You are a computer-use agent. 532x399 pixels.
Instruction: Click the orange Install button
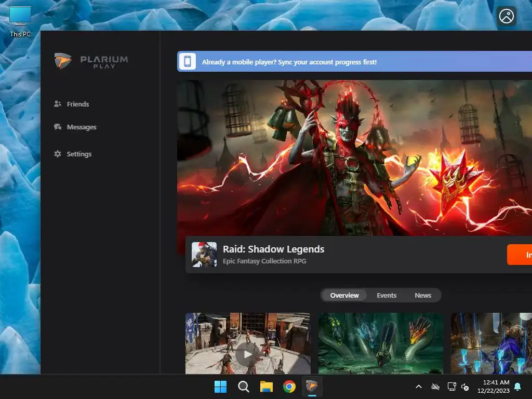click(x=520, y=255)
